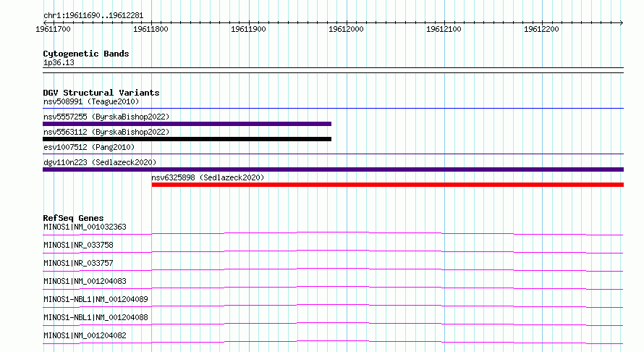Image resolution: width=644 pixels, height=352 pixels.
Task: Click the black nsv5563112 variant bar
Action: (x=187, y=139)
